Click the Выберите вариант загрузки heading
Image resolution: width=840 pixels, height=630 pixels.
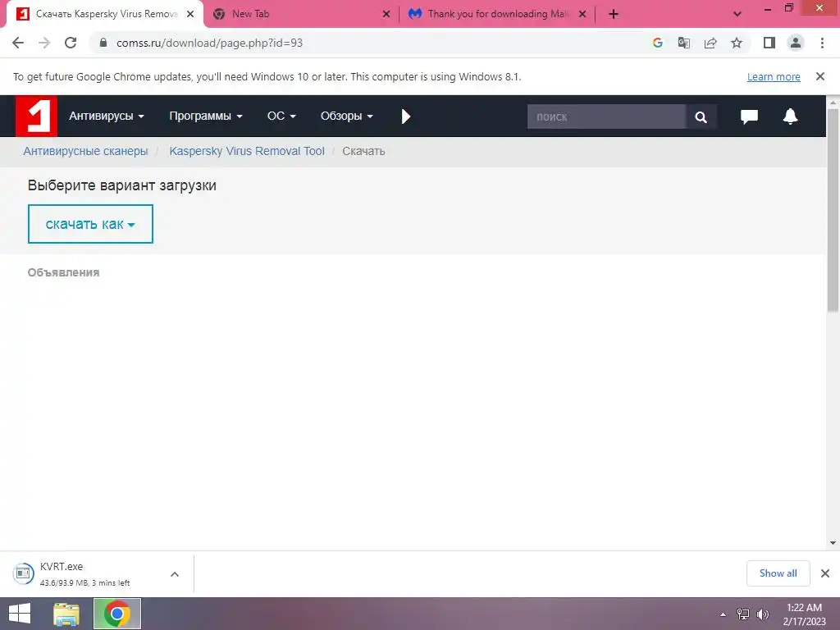[x=122, y=185]
